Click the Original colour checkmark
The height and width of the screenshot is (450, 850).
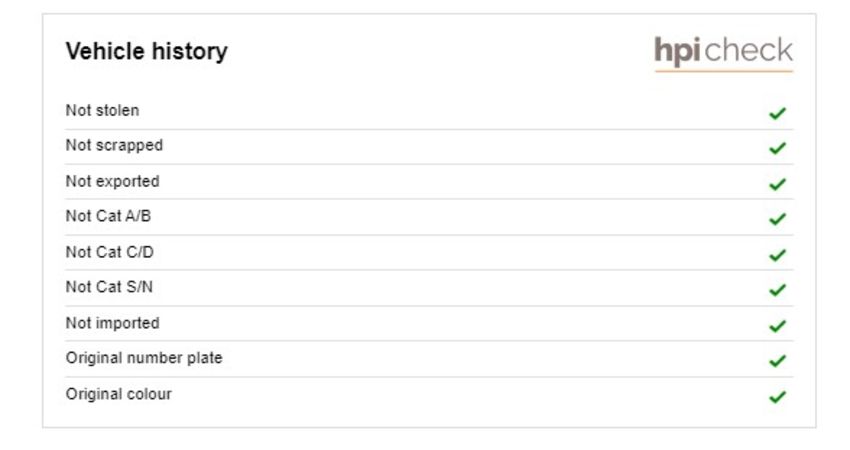click(777, 397)
